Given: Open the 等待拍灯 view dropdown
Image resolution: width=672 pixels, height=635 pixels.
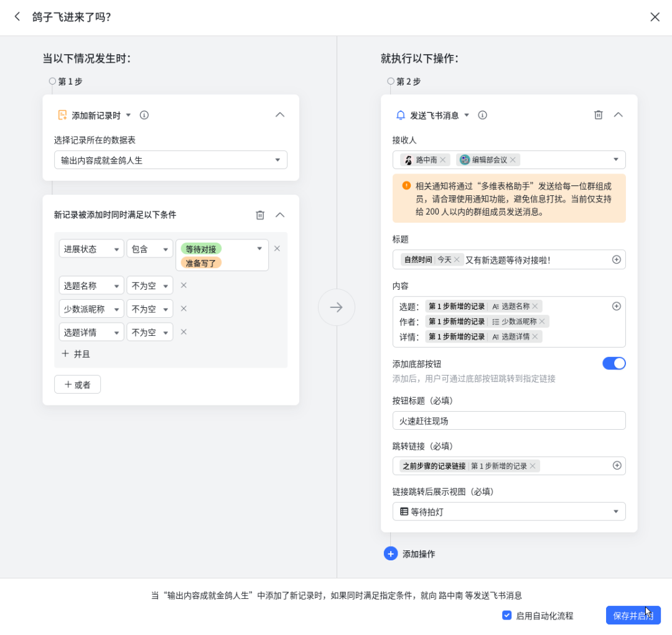Looking at the screenshot, I should [x=509, y=512].
